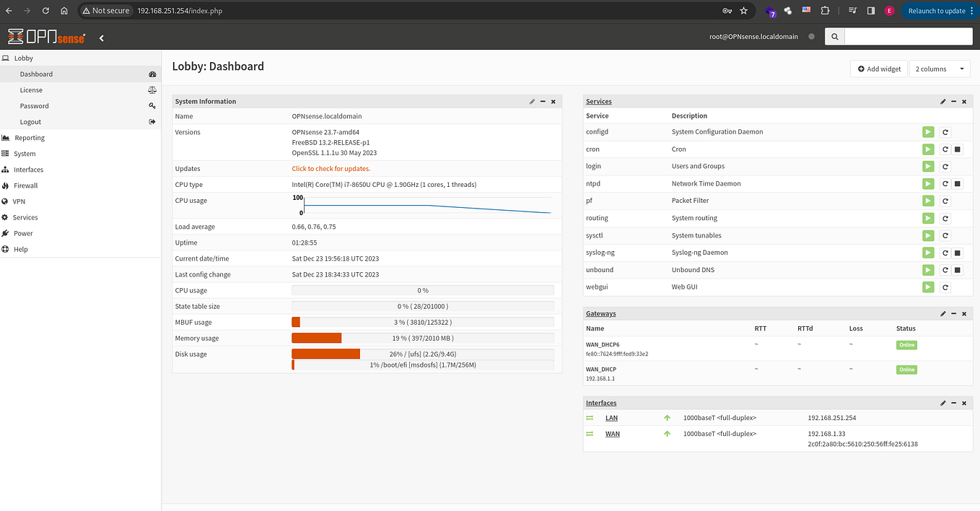
Task: Minimize the Gateways widget
Action: coord(953,314)
